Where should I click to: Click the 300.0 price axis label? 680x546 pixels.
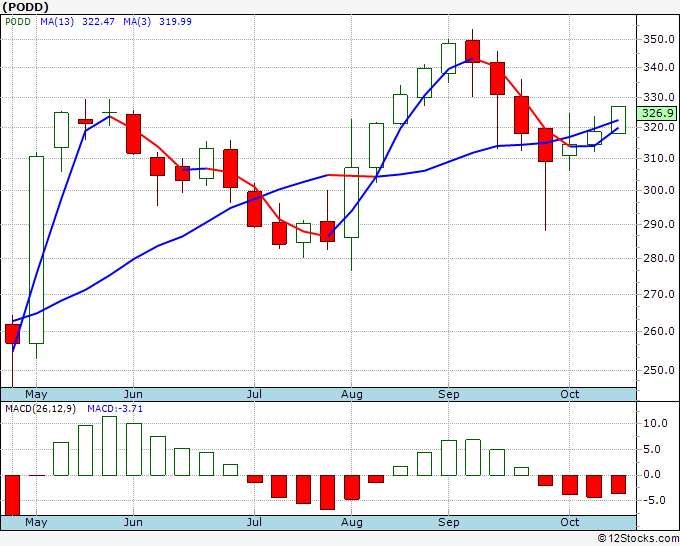click(x=658, y=190)
